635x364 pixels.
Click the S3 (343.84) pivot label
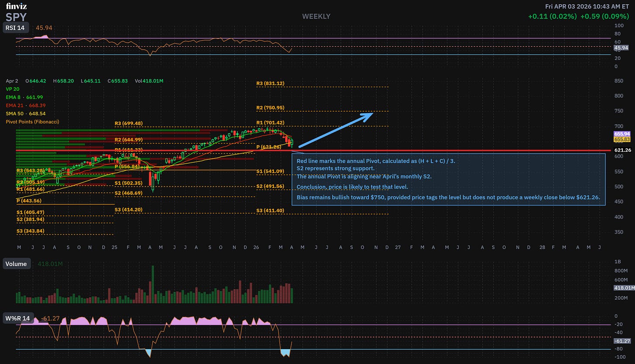click(x=31, y=231)
